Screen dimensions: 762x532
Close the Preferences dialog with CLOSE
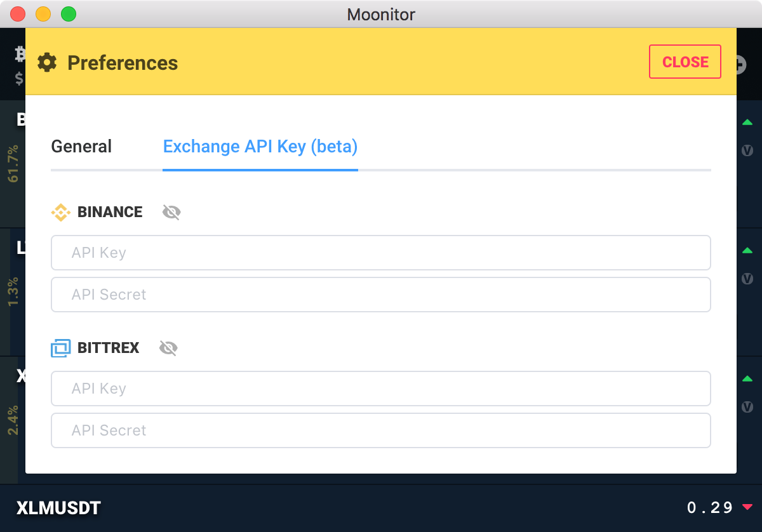click(685, 62)
